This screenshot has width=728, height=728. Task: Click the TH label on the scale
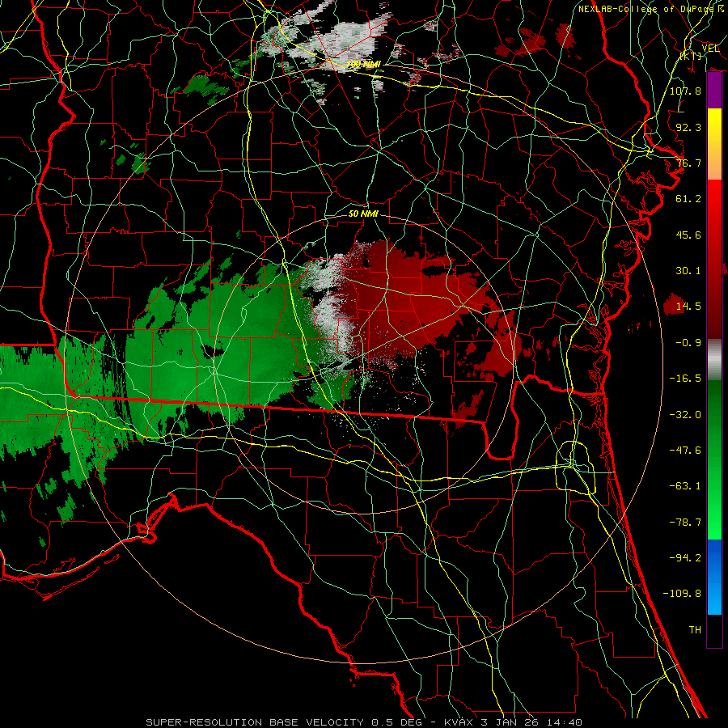point(695,630)
